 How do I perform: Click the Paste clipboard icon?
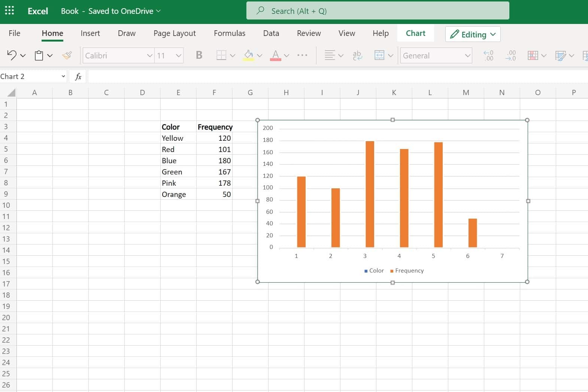coord(39,55)
